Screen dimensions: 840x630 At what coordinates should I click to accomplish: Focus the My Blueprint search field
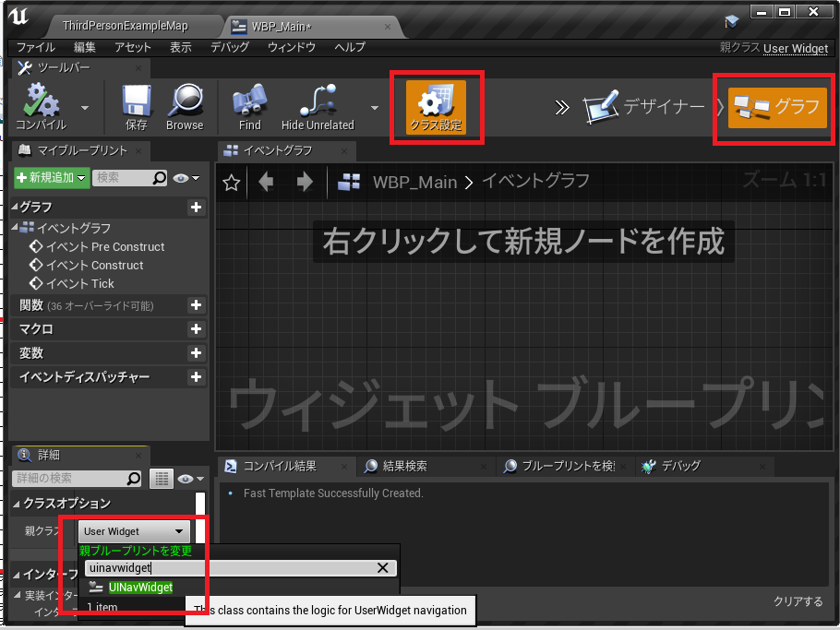tap(129, 178)
